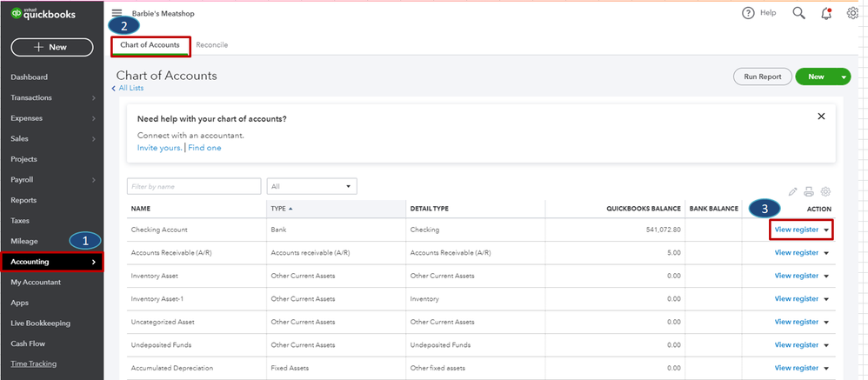
Task: Open the notifications bell icon
Action: (x=826, y=13)
